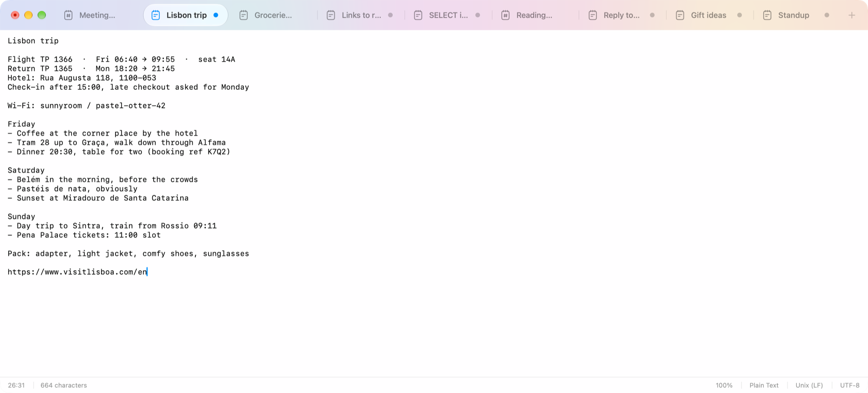Click the Pena Palace tickets line
The height and width of the screenshot is (393, 868).
point(84,235)
